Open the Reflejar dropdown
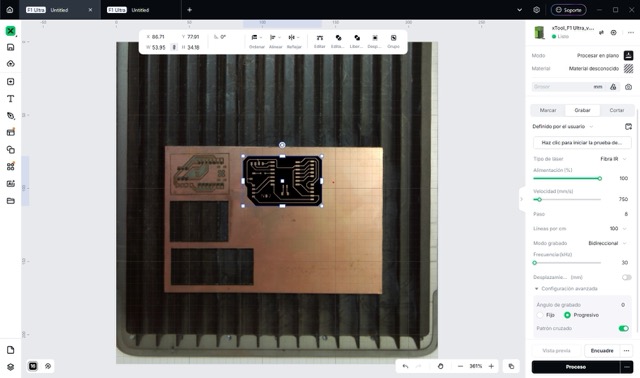 point(294,41)
